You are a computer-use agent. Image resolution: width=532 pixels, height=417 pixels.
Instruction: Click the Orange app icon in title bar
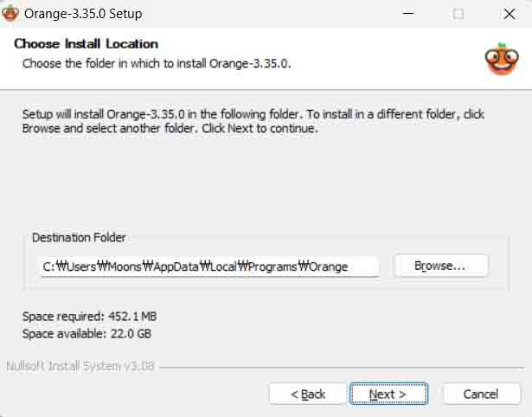(x=10, y=14)
